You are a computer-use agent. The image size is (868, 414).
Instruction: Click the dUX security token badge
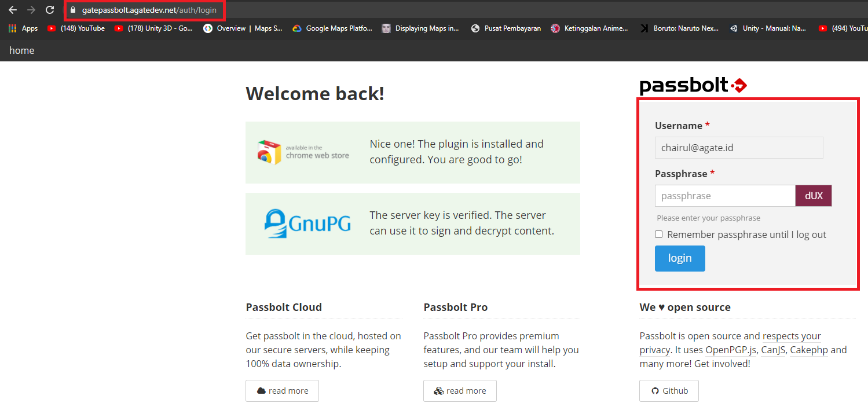coord(813,196)
